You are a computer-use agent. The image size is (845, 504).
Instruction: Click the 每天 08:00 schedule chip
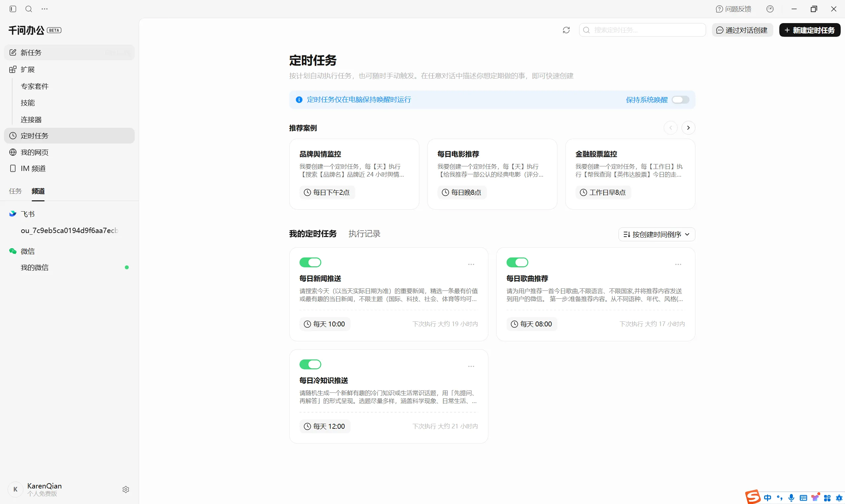pos(532,324)
